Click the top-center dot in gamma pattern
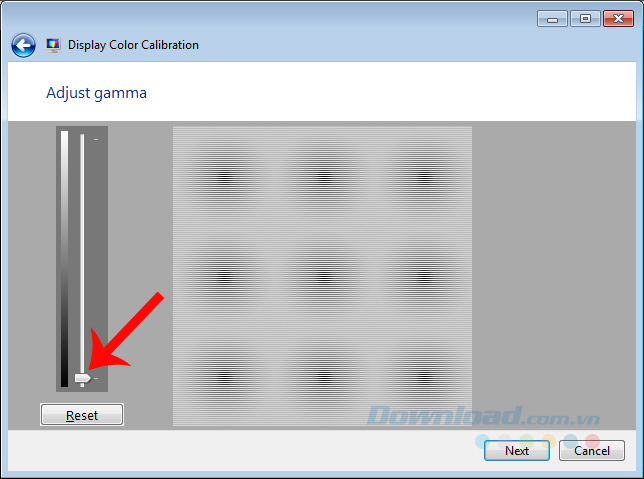The image size is (644, 479). tap(324, 177)
